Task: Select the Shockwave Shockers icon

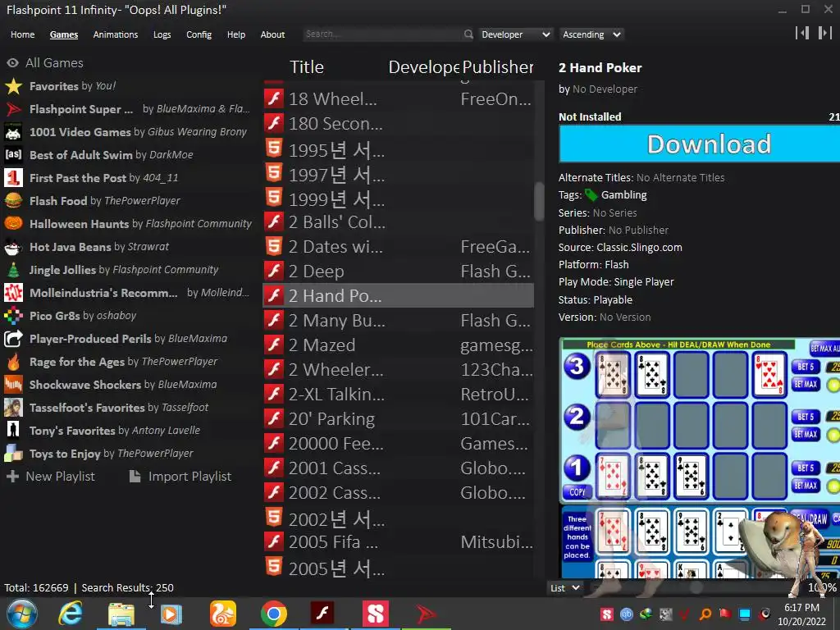Action: coord(13,385)
